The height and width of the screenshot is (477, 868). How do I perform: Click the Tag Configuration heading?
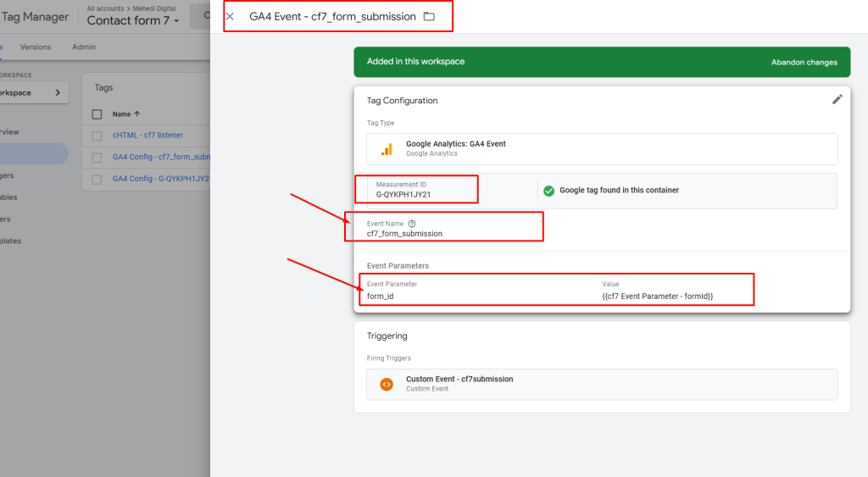click(402, 100)
